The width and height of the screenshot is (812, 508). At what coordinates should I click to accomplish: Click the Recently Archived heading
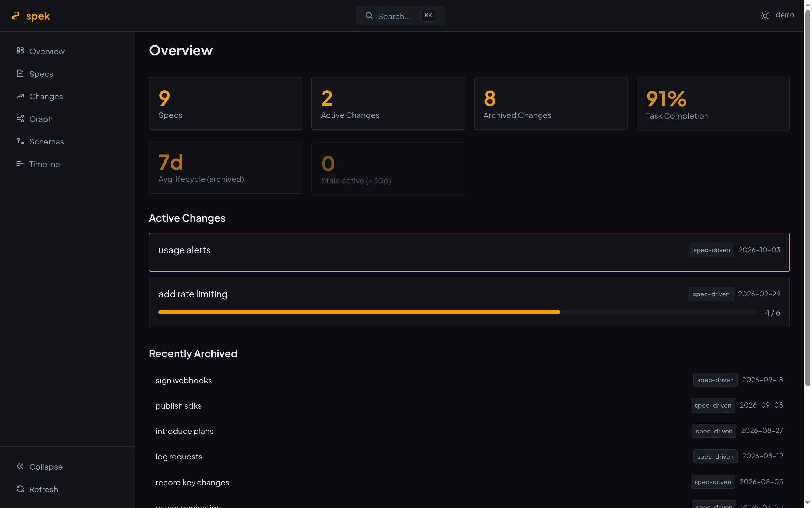pos(193,353)
